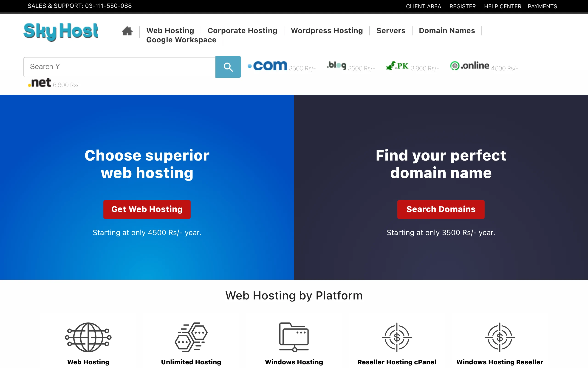
Task: Click the 'Web Hosting by Platform' heading
Action: point(294,296)
